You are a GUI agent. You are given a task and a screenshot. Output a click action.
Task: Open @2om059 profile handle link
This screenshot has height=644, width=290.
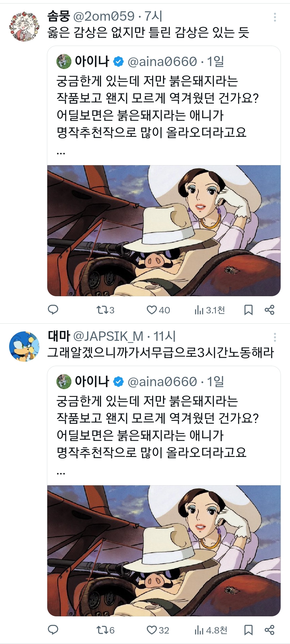point(104,16)
